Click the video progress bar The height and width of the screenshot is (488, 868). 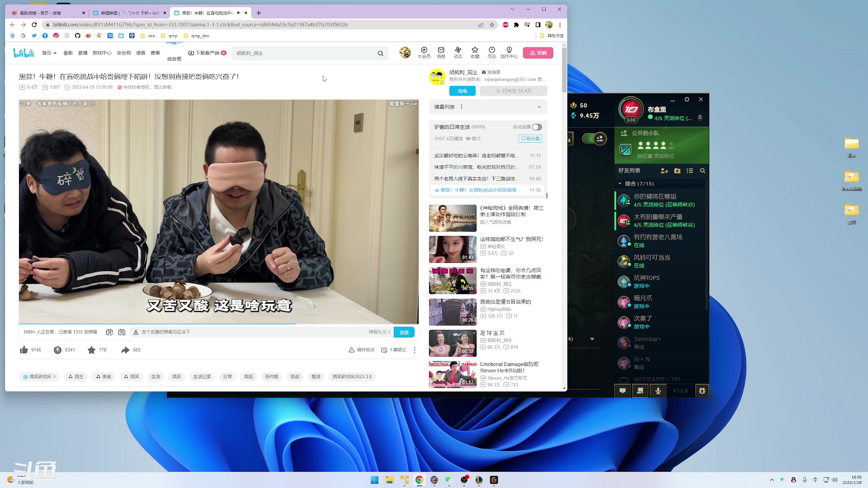[x=219, y=324]
